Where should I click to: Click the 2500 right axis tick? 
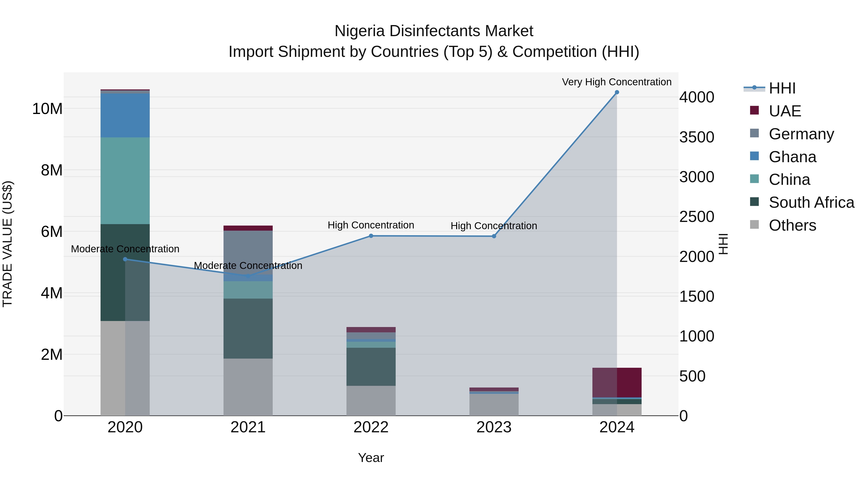click(x=697, y=217)
